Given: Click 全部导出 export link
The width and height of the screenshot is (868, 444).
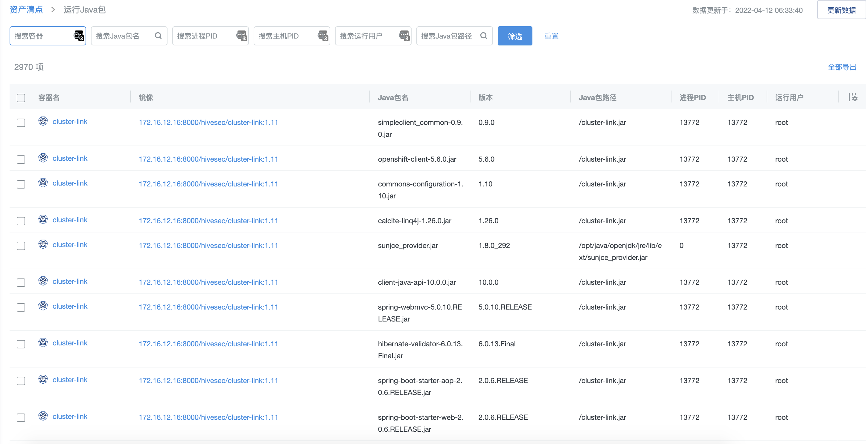Looking at the screenshot, I should click(842, 67).
